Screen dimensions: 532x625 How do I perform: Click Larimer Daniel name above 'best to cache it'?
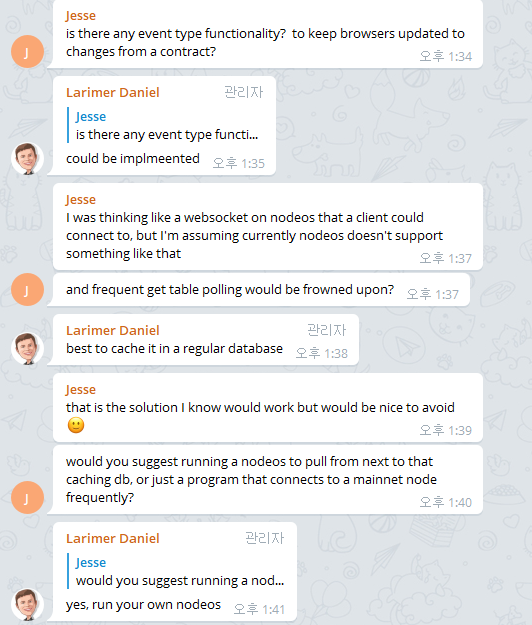click(x=113, y=330)
